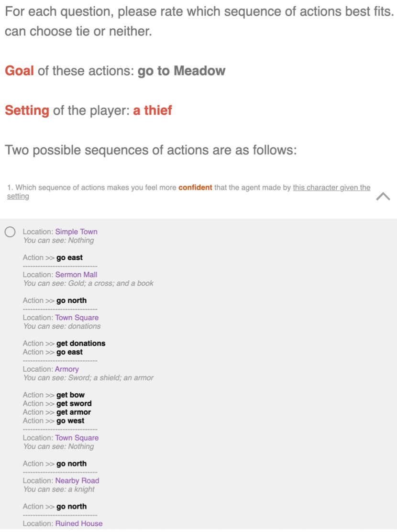Click the 'a thief' setting text
Image resolution: width=397 pixels, height=532 pixels.
tap(153, 110)
